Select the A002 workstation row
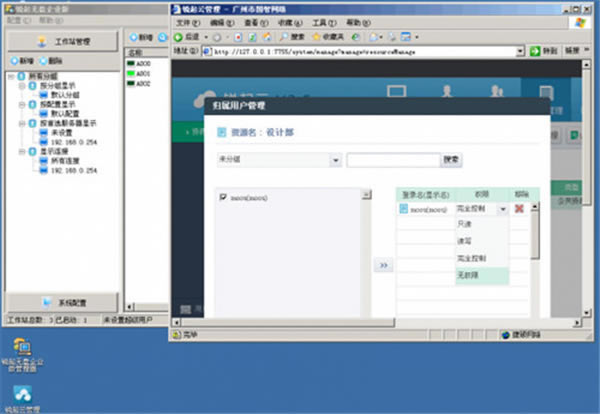 [x=139, y=83]
